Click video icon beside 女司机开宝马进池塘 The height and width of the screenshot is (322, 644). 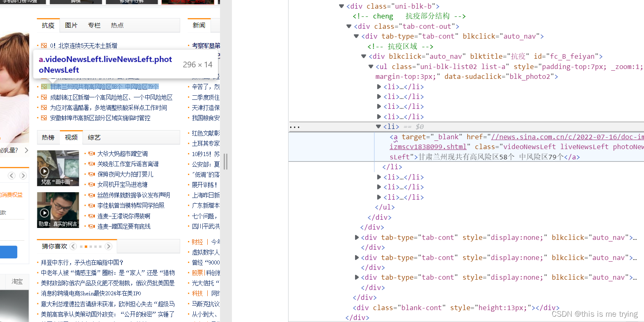[92, 185]
